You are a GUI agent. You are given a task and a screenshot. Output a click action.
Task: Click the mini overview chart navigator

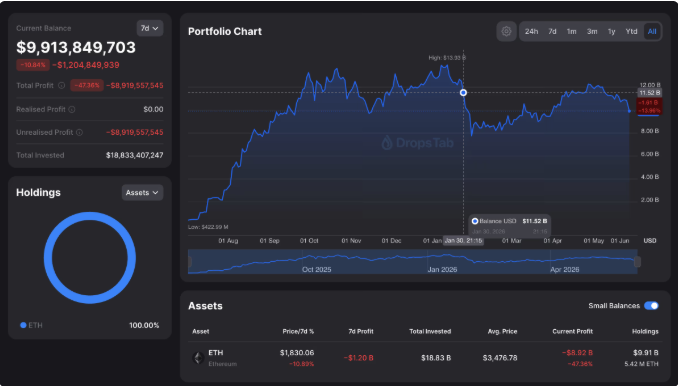click(x=413, y=262)
